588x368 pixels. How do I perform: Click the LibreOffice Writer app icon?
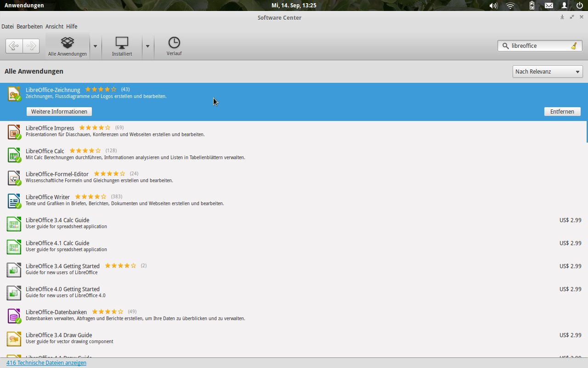click(14, 201)
